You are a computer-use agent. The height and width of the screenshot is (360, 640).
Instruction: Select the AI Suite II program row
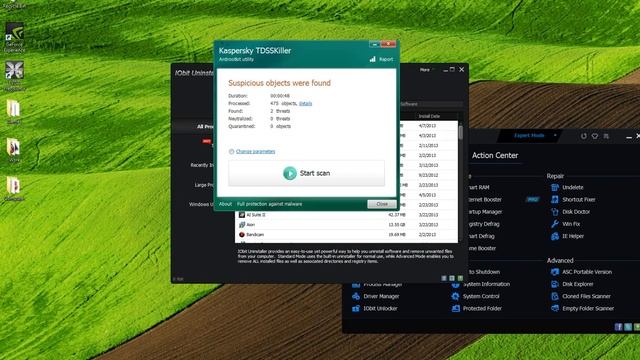346,215
